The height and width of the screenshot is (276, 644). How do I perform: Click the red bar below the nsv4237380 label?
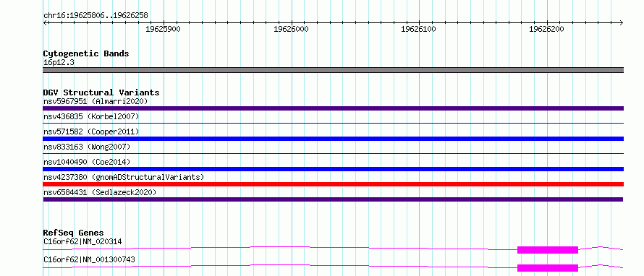(333, 184)
